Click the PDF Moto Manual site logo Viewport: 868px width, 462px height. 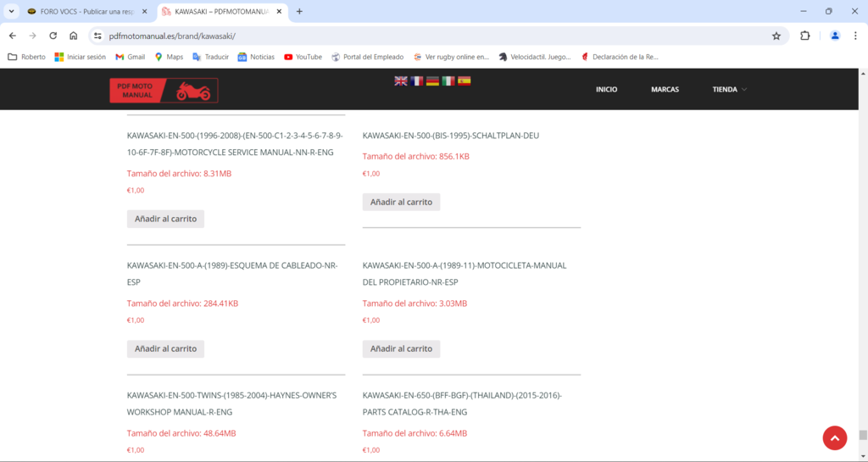tap(164, 90)
